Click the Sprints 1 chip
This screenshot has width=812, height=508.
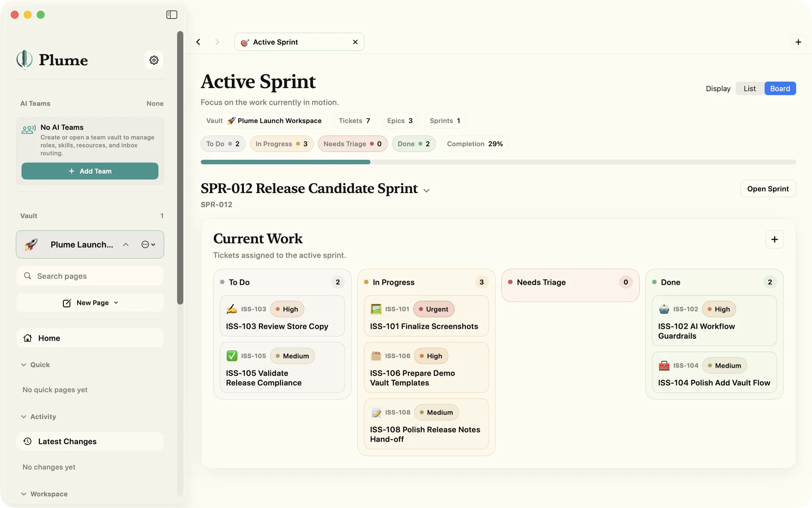pyautogui.click(x=445, y=121)
